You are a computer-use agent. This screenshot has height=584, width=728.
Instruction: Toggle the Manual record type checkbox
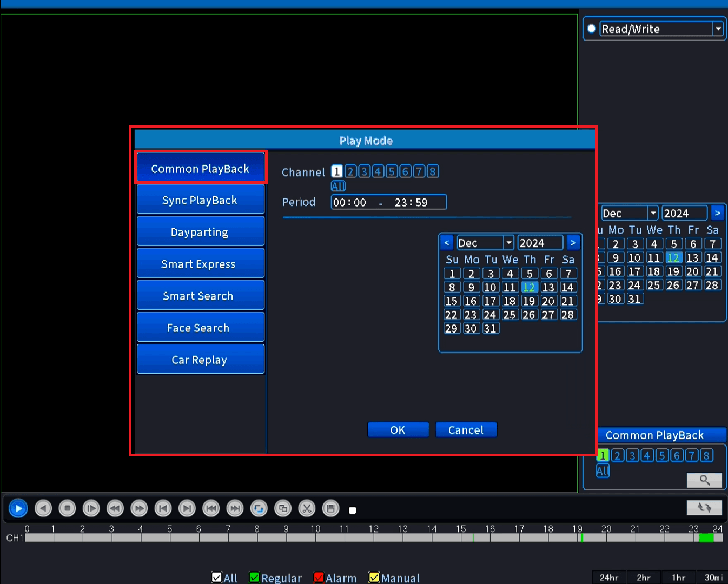pyautogui.click(x=374, y=578)
